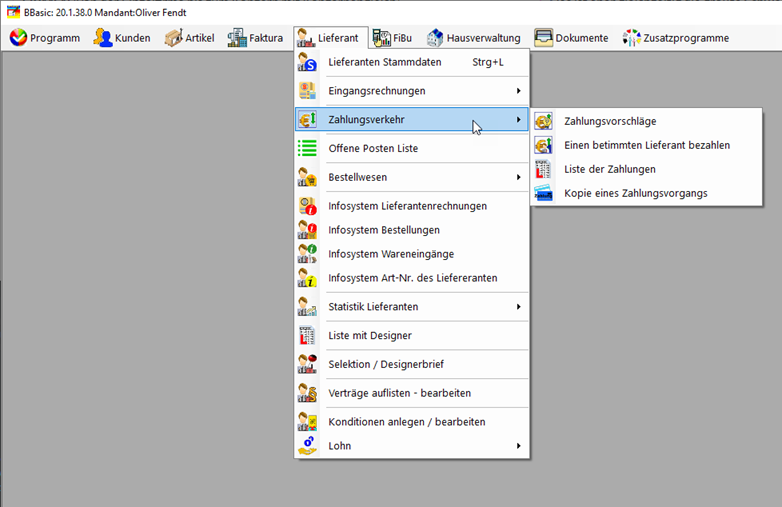Choose Selektion / Designerbrief
Viewport: 782px width, 507px height.
pyautogui.click(x=412, y=364)
